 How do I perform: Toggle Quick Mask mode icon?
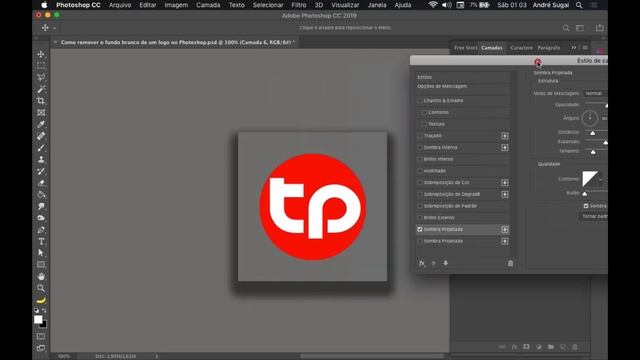[41, 336]
